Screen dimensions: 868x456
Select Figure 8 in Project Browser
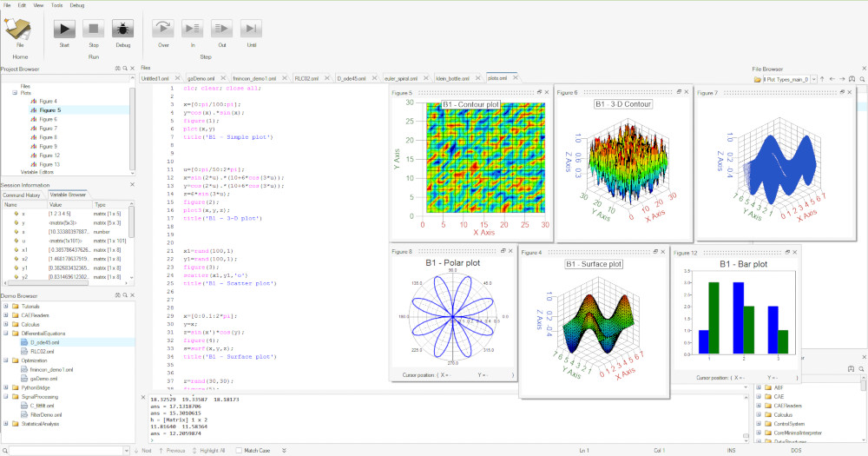49,137
